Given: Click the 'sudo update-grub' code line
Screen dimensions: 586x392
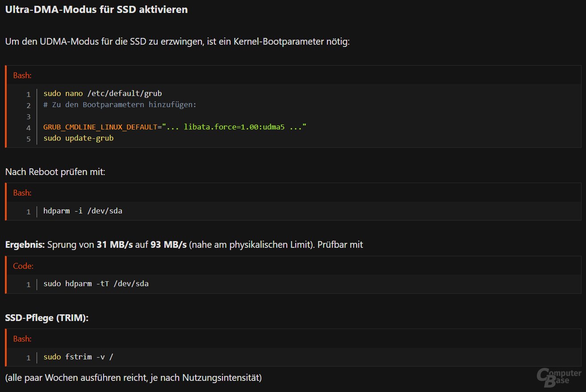Looking at the screenshot, I should pos(78,138).
